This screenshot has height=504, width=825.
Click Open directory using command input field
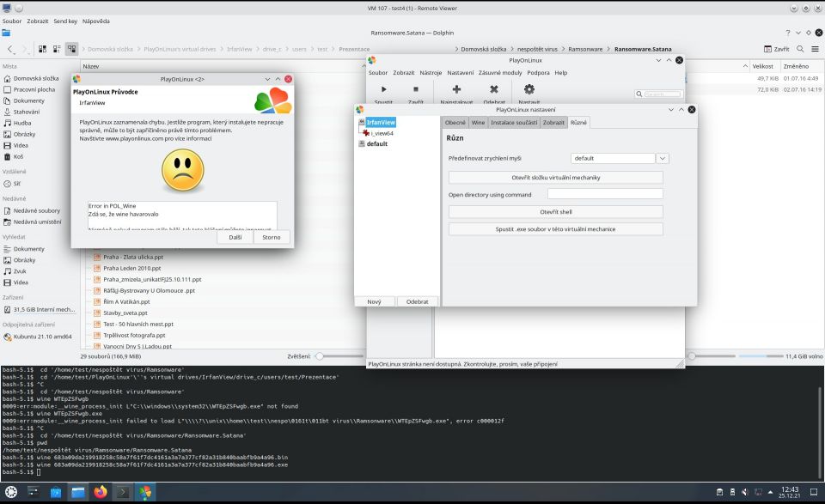pyautogui.click(x=605, y=194)
